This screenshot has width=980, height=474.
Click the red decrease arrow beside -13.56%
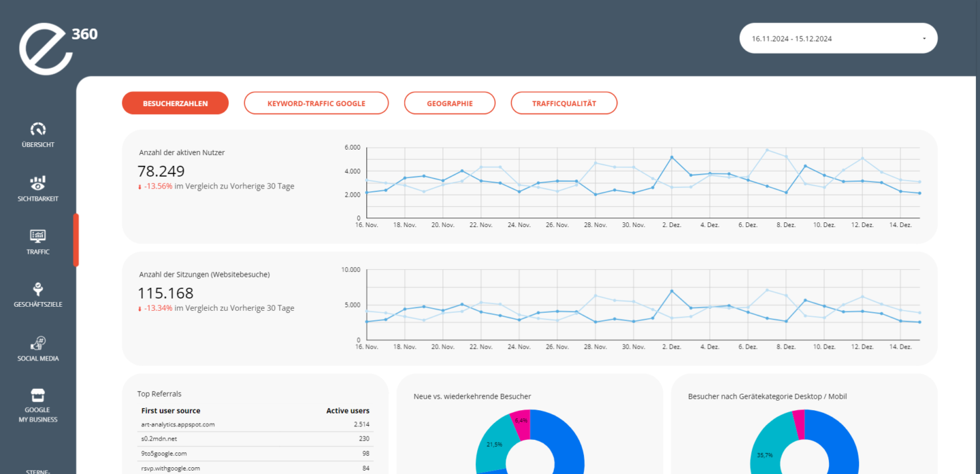click(140, 186)
